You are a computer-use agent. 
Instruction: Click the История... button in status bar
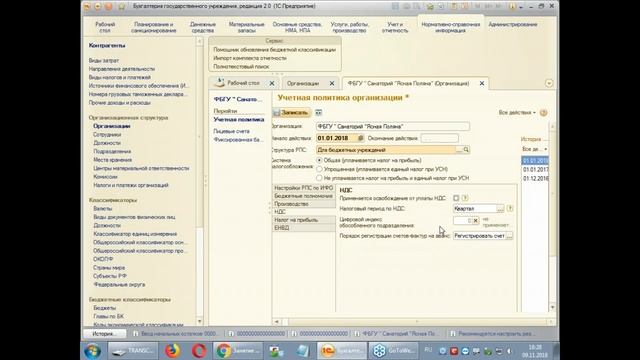(x=104, y=334)
